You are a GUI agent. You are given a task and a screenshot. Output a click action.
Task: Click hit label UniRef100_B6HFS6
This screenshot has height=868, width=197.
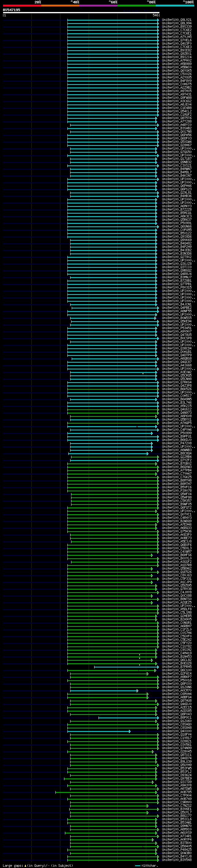coord(176,555)
